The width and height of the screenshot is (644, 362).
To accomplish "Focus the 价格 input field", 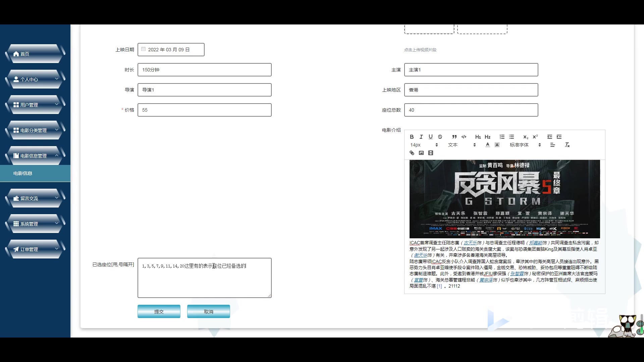I will pyautogui.click(x=205, y=110).
